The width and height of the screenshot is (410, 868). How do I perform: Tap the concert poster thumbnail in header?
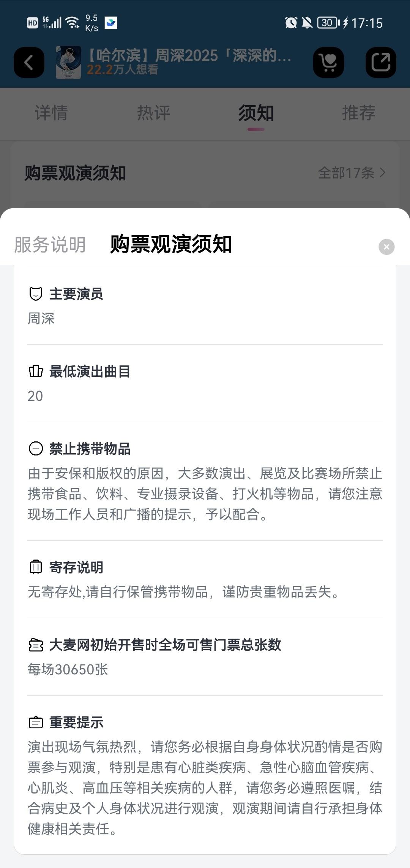coord(68,62)
